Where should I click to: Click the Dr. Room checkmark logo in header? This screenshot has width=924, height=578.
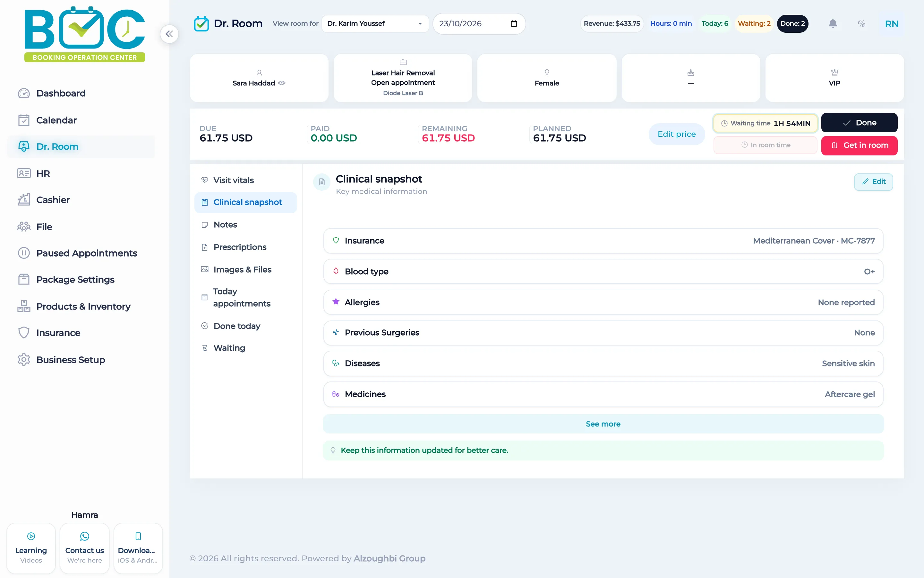[x=201, y=24]
